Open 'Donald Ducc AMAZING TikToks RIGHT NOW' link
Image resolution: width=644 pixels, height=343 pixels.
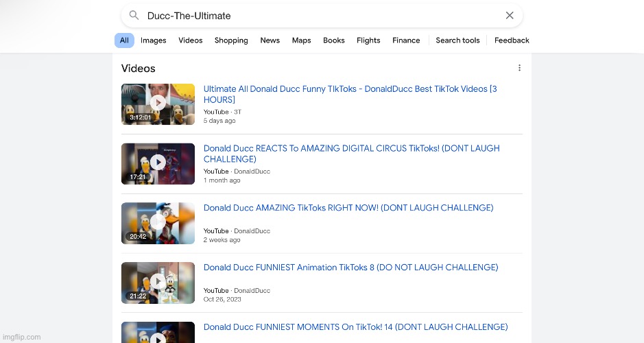[x=348, y=208]
